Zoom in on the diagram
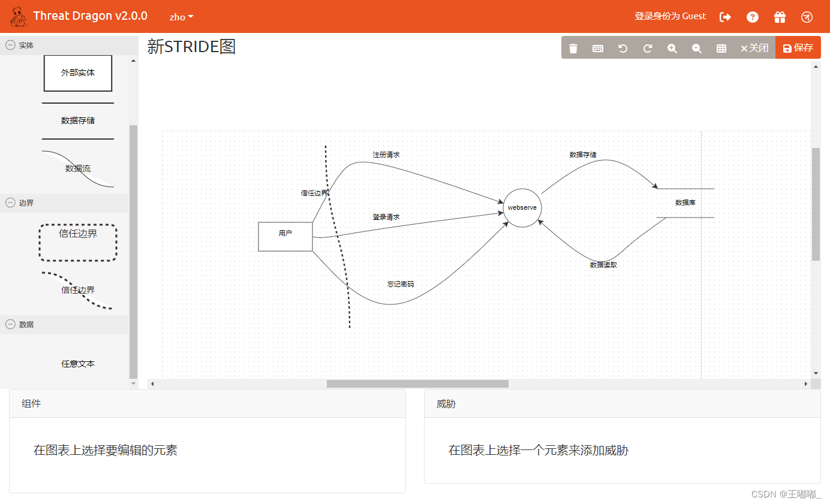Screen dimensions: 830x504 coord(672,48)
